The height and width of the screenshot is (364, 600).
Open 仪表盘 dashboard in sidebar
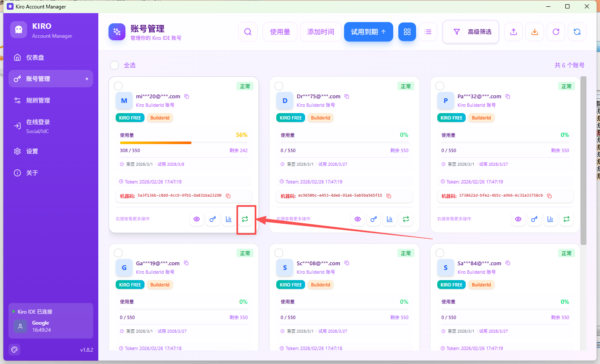click(x=35, y=58)
